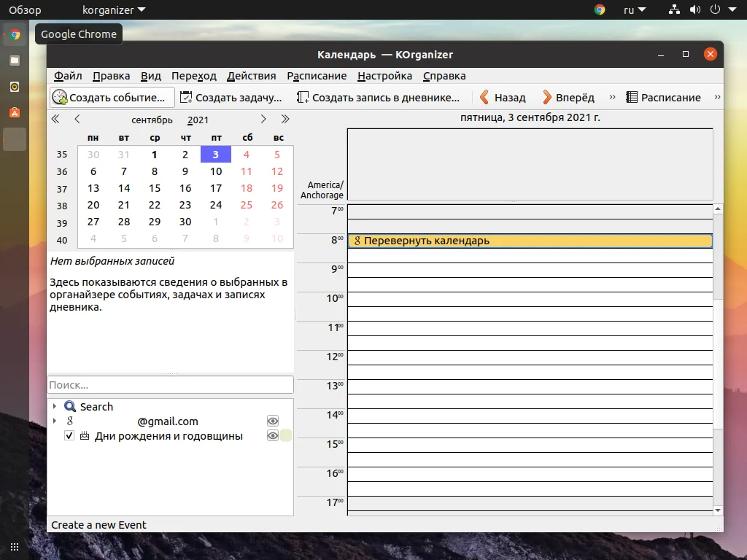747x560 pixels.
Task: Expand the Search tree item
Action: 55,407
